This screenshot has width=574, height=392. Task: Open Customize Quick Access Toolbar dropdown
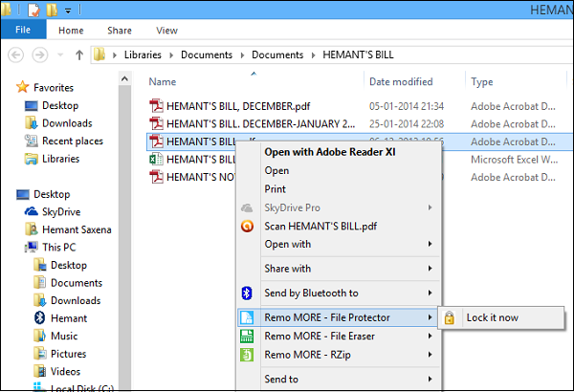pos(68,11)
